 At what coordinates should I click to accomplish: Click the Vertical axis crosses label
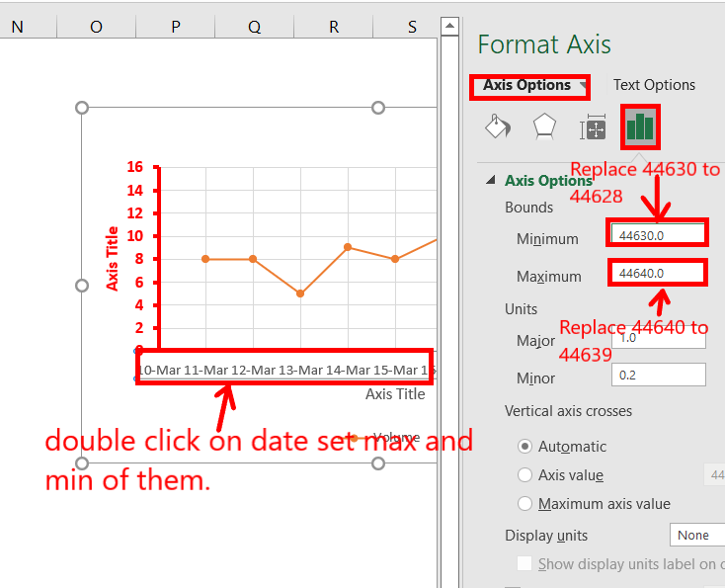pyautogui.click(x=568, y=411)
